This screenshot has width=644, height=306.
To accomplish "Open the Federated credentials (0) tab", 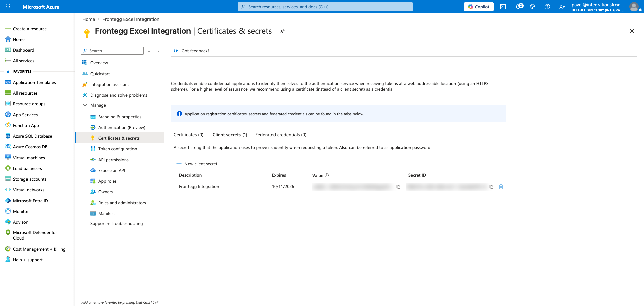I will point(281,135).
